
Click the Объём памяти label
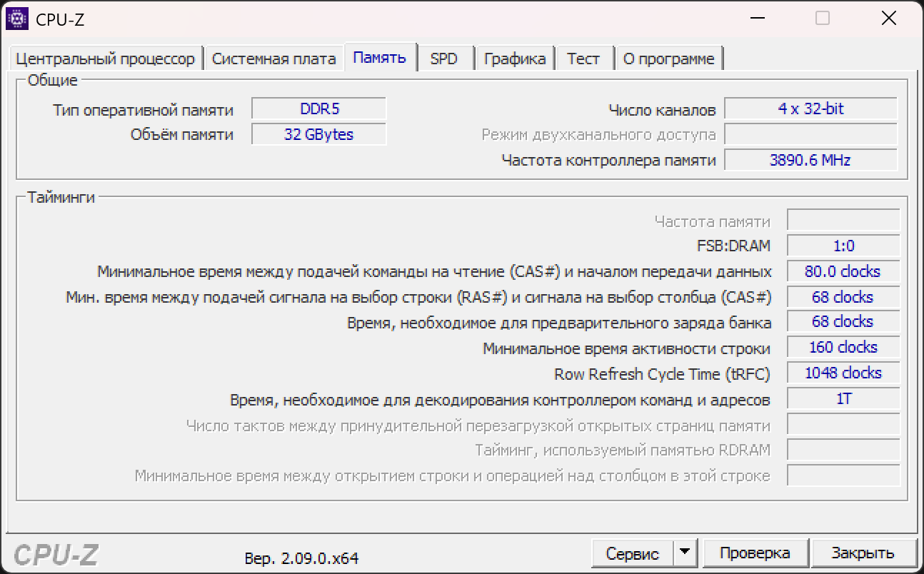tap(182, 134)
